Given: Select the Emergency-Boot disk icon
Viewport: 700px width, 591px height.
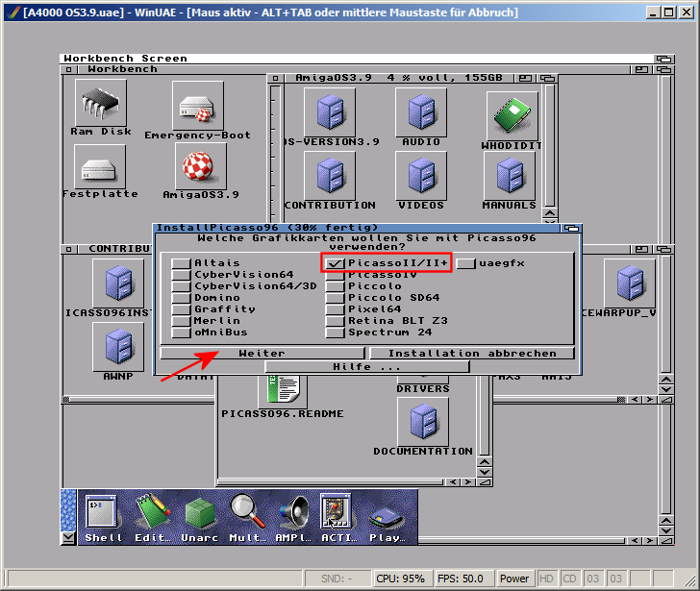Looking at the screenshot, I should pos(198,106).
